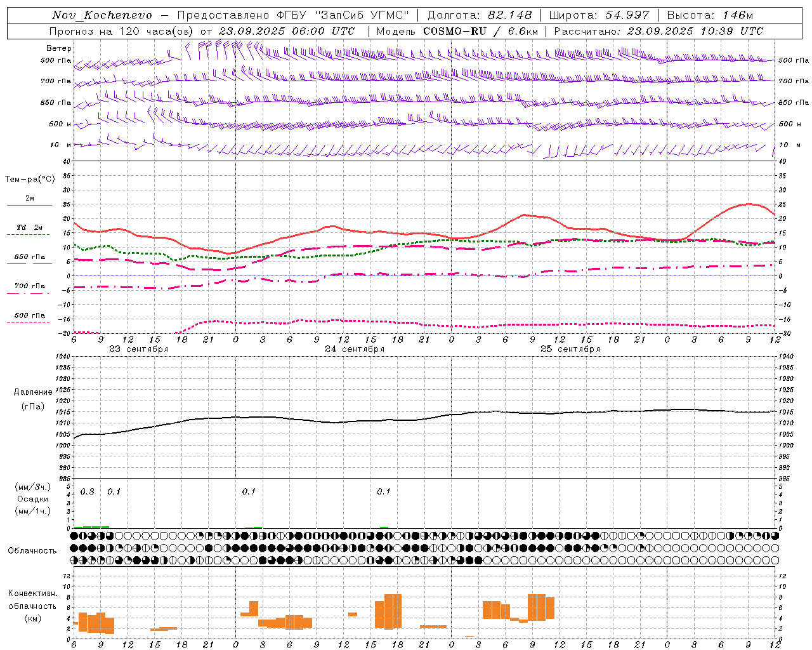Image resolution: width=812 pixels, height=650 pixels.
Task: Click the "Высота: 146м" header value
Action: [710, 15]
